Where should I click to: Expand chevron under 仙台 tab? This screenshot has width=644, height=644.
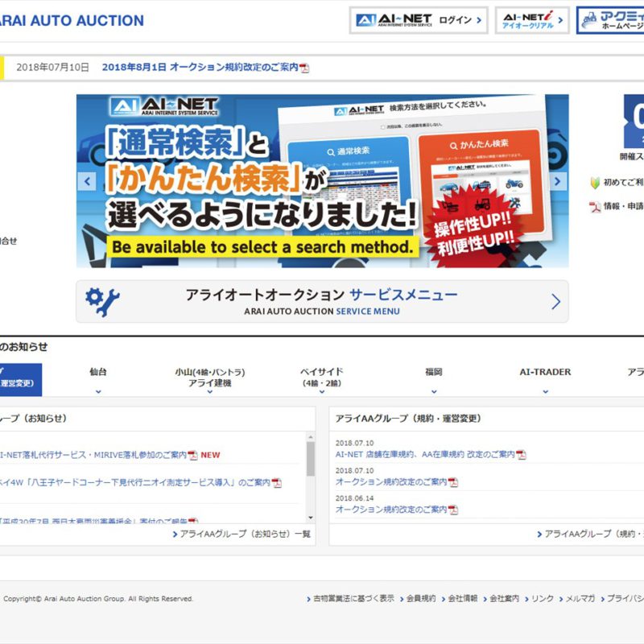click(x=98, y=392)
